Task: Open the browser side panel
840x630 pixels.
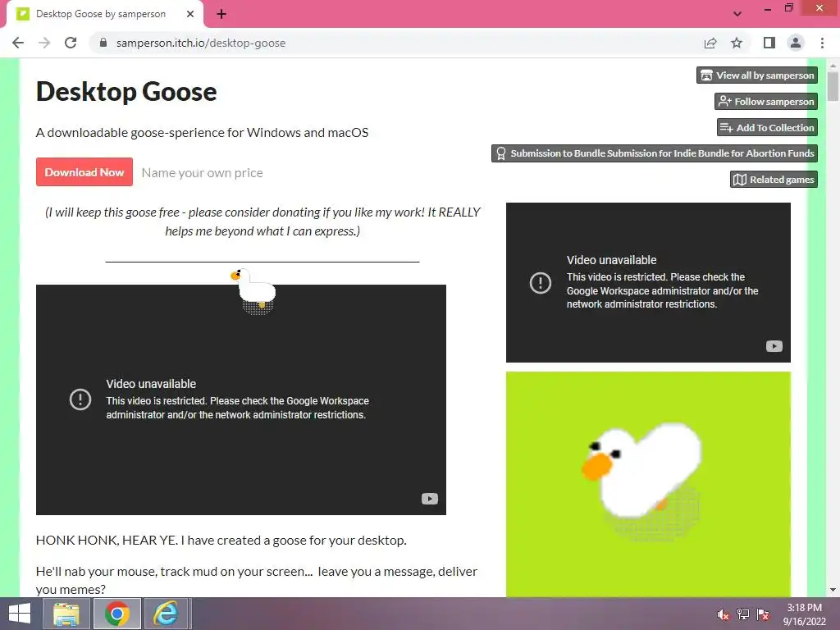Action: tap(769, 43)
